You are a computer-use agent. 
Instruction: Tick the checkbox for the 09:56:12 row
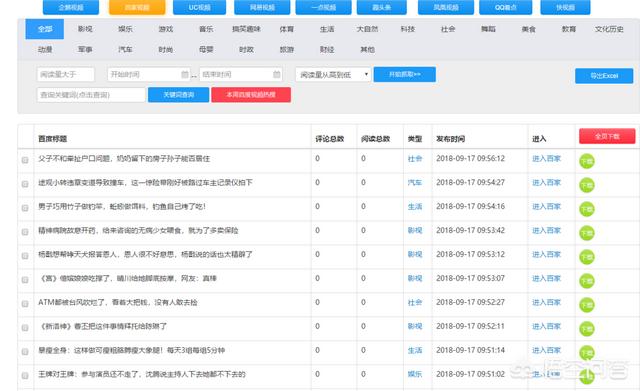pyautogui.click(x=25, y=160)
